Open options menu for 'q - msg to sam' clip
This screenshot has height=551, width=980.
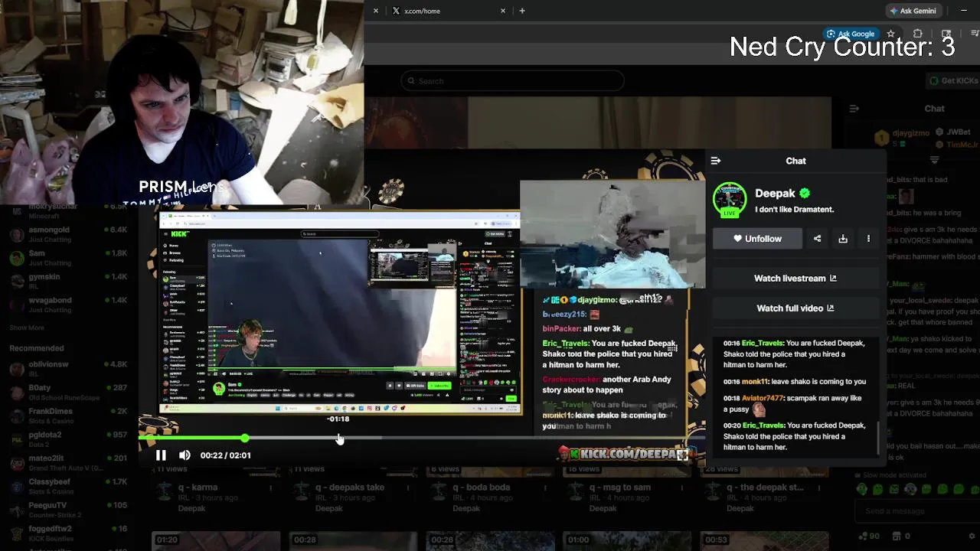tap(681, 487)
